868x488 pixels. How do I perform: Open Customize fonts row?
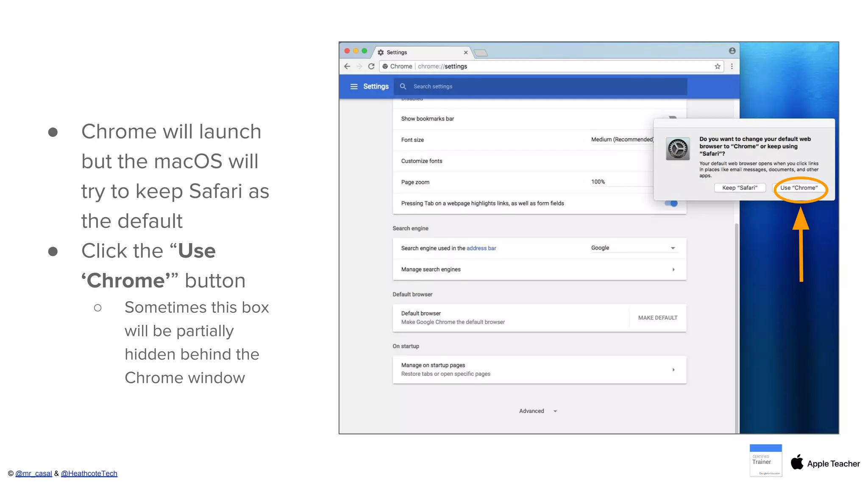click(523, 161)
